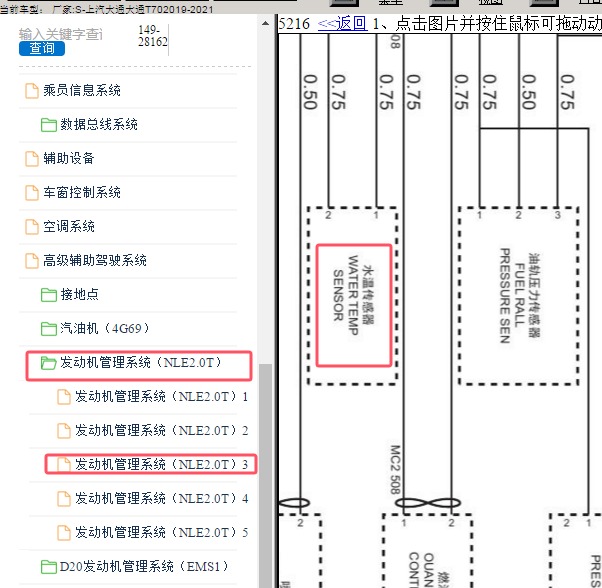Click the <<返回 link
This screenshot has width=602, height=588.
pos(342,24)
